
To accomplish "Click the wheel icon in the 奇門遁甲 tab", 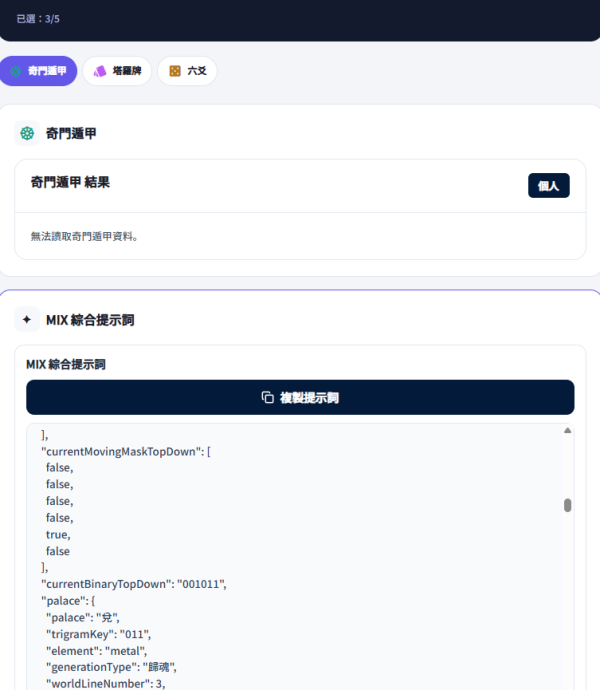I will point(16,71).
